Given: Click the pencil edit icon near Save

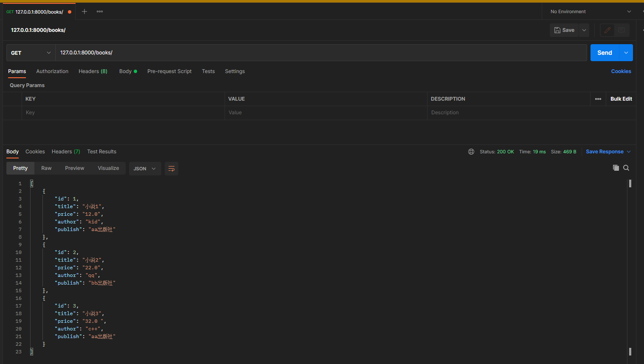Looking at the screenshot, I should (x=607, y=30).
